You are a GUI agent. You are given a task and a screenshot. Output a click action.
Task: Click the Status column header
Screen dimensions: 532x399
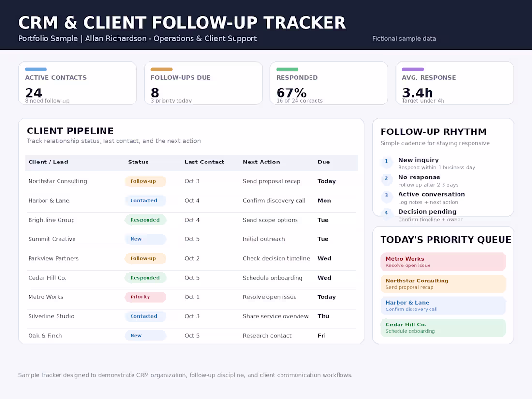click(138, 162)
